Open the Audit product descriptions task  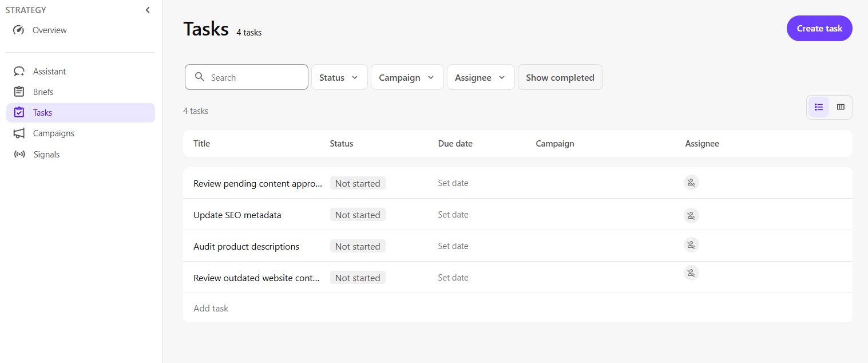(x=247, y=247)
